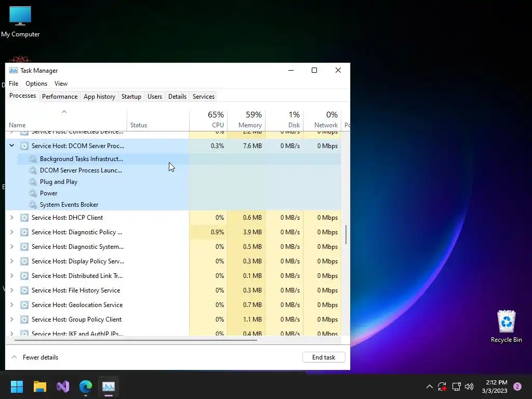
Task: Click the Display Policy Service host icon
Action: coord(24,261)
